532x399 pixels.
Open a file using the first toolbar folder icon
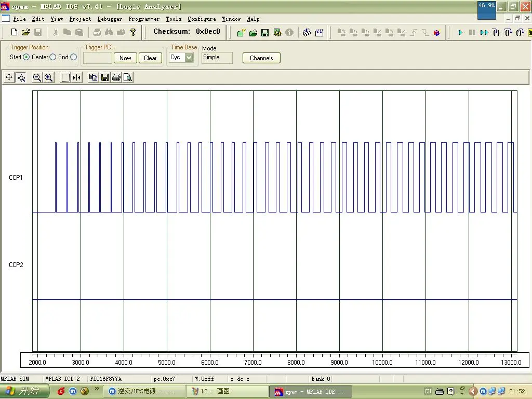pyautogui.click(x=26, y=32)
